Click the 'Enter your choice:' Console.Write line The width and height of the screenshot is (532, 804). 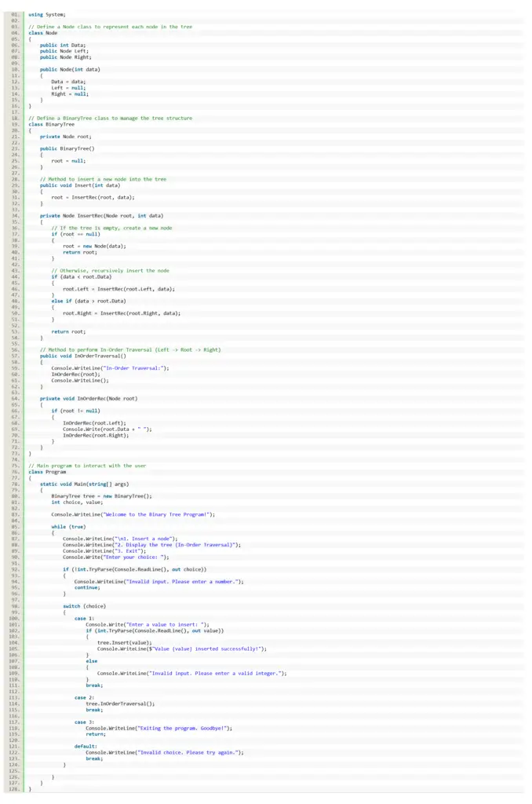click(116, 557)
